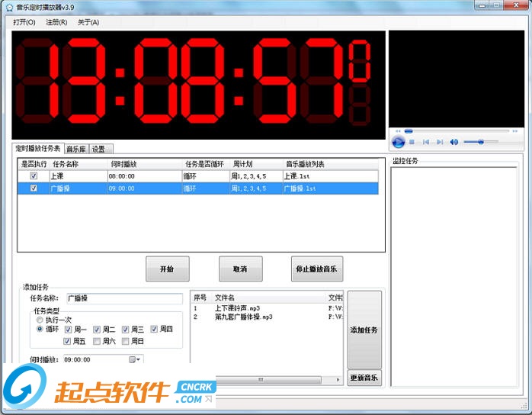Adjust the player volume slider
532x415 pixels.
click(x=481, y=142)
